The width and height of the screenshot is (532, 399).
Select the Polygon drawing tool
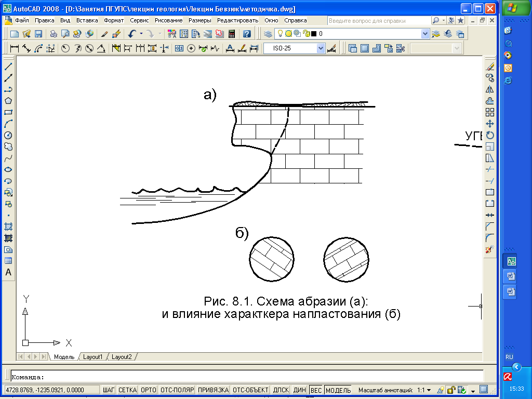point(8,101)
